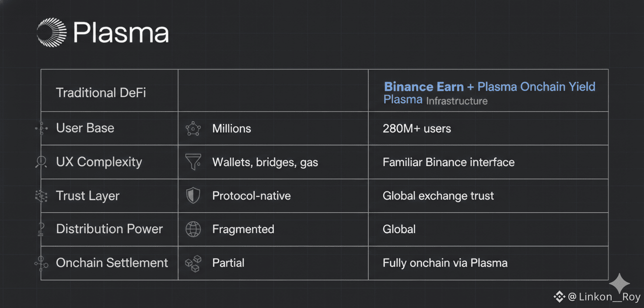Click the icon left of Distribution Power
644x308 pixels.
click(42, 229)
